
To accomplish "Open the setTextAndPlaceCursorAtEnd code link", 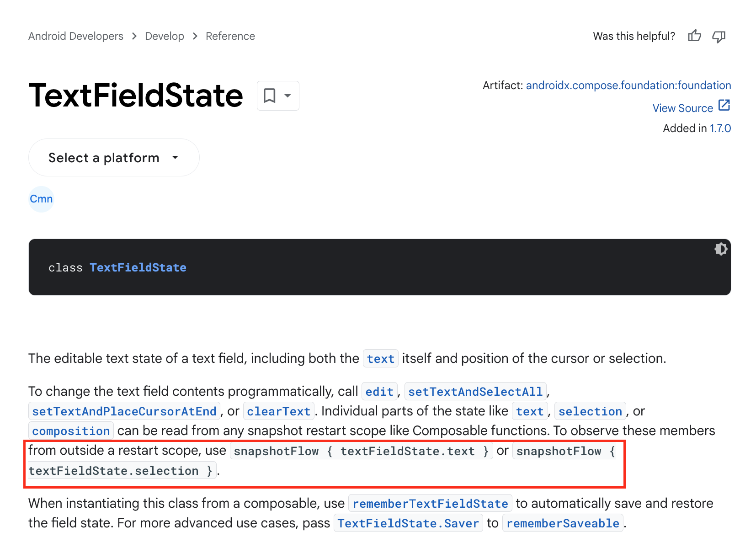I will pyautogui.click(x=124, y=411).
